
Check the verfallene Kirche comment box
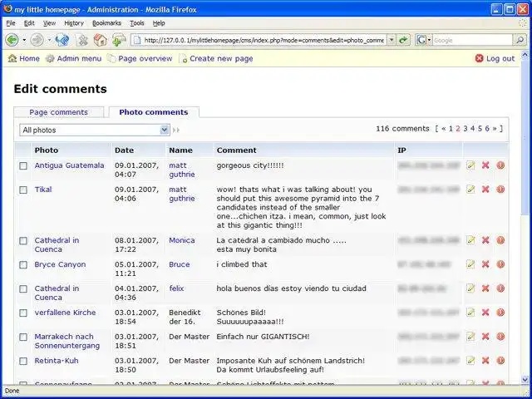[x=23, y=313]
